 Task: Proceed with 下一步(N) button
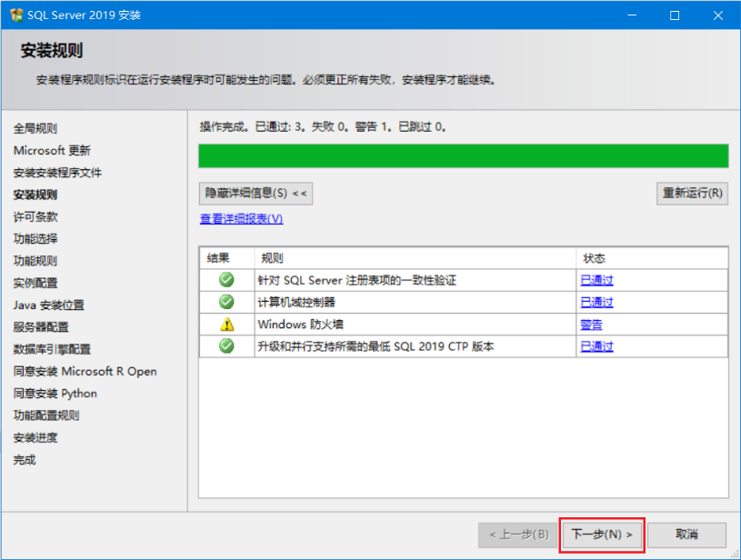click(602, 535)
